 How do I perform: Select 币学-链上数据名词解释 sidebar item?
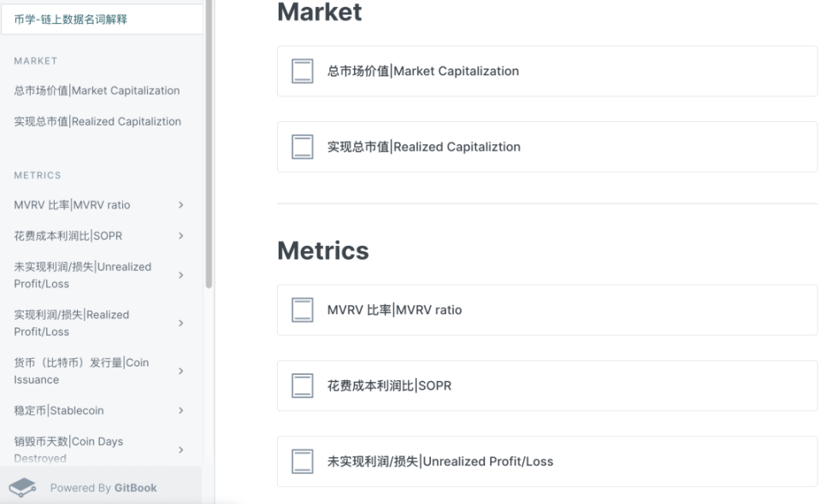click(x=102, y=20)
